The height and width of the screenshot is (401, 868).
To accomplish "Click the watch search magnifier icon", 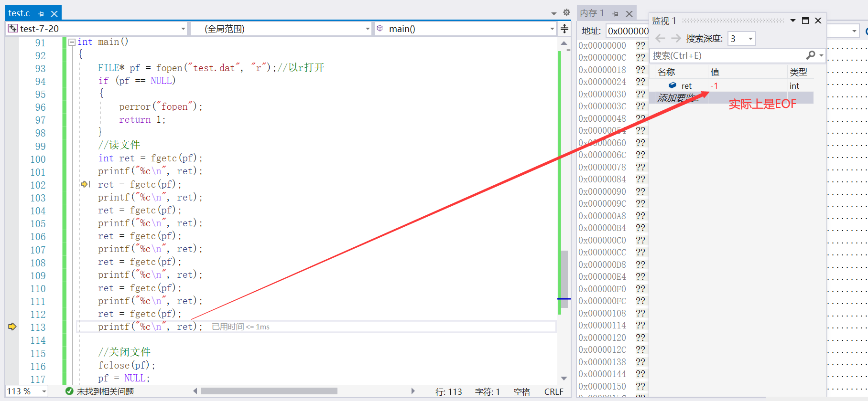I will [811, 55].
